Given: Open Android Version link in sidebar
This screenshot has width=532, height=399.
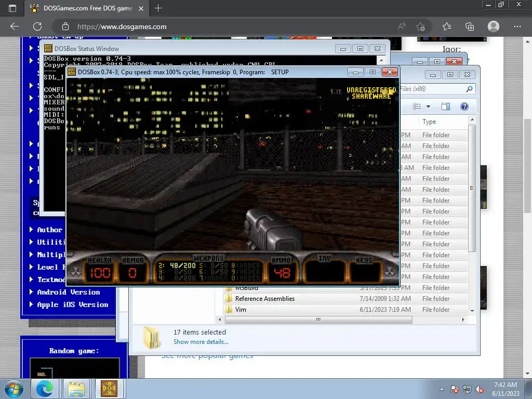Looking at the screenshot, I should pyautogui.click(x=69, y=292).
